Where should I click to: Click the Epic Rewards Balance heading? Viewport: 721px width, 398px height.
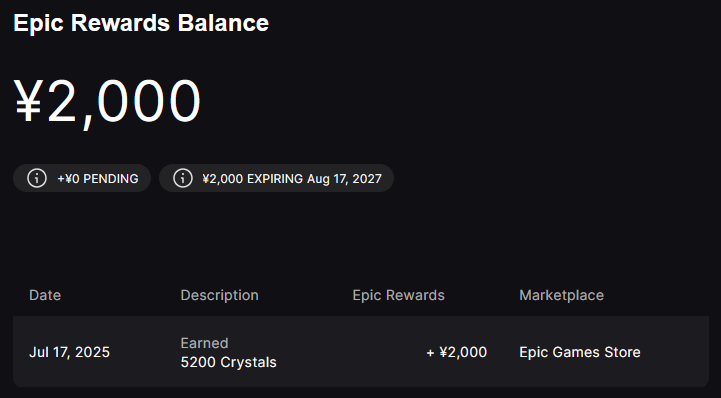[141, 23]
